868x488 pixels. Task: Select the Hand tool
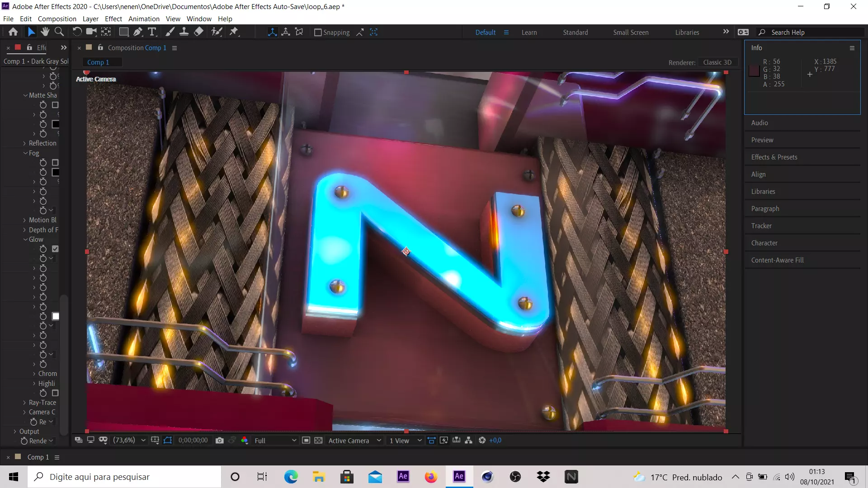pos(45,32)
